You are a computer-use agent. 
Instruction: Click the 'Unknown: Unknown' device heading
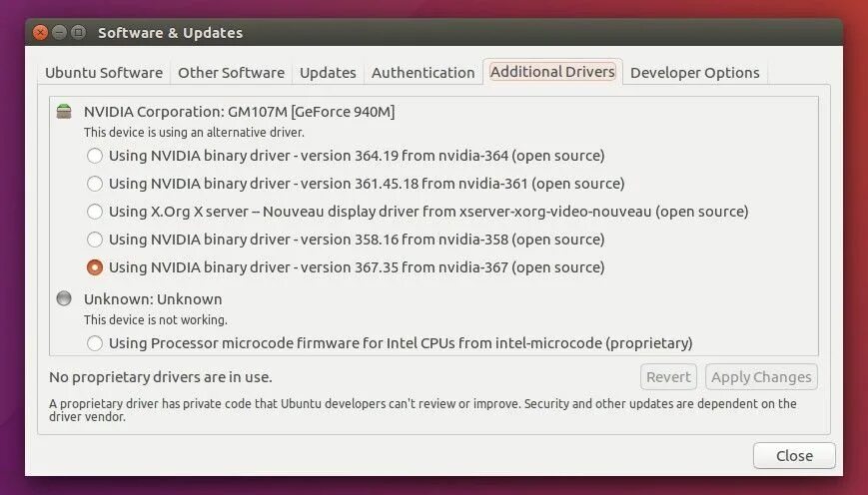click(x=153, y=299)
